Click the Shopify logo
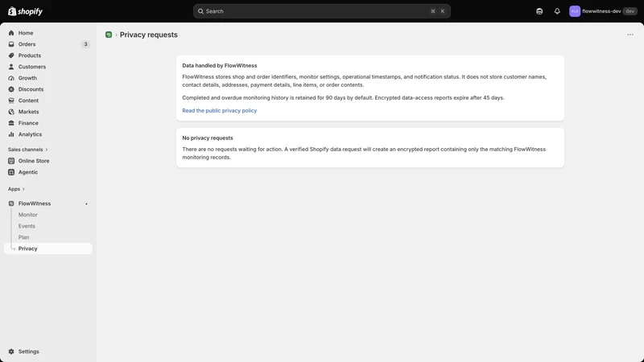Screen dimensions: 644x362 click(25, 11)
